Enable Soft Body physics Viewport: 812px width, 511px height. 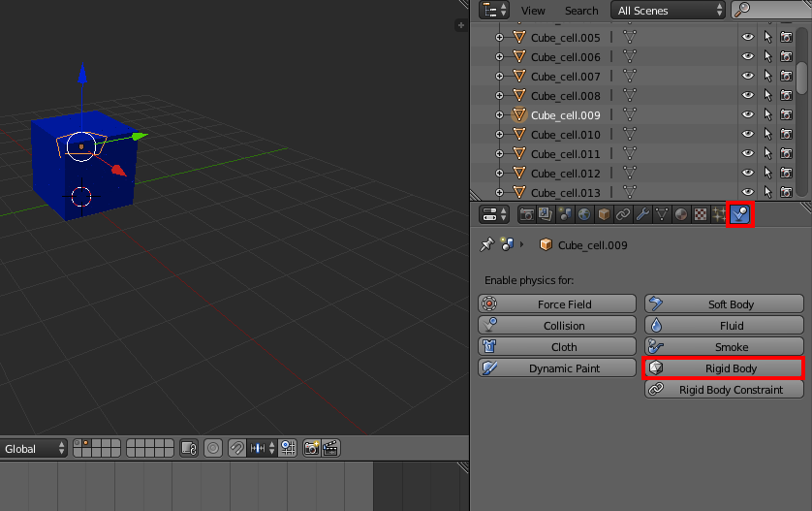click(724, 304)
